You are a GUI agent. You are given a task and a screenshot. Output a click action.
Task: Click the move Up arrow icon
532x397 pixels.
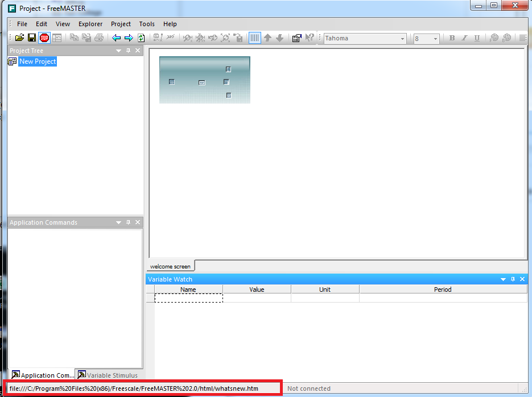(x=267, y=38)
